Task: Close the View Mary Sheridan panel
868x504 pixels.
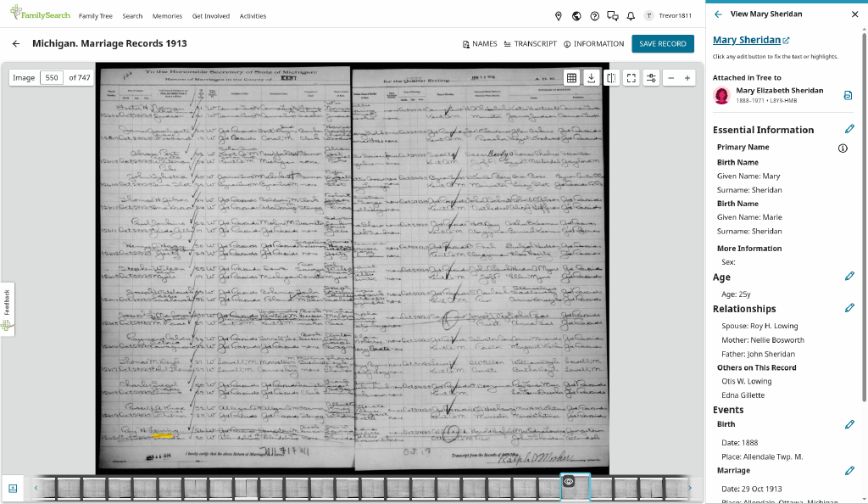Action: click(854, 14)
